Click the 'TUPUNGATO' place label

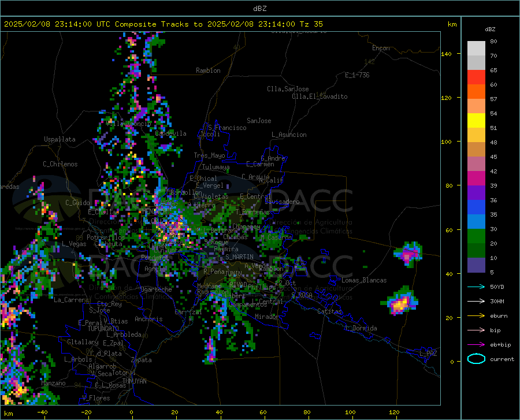103,329
